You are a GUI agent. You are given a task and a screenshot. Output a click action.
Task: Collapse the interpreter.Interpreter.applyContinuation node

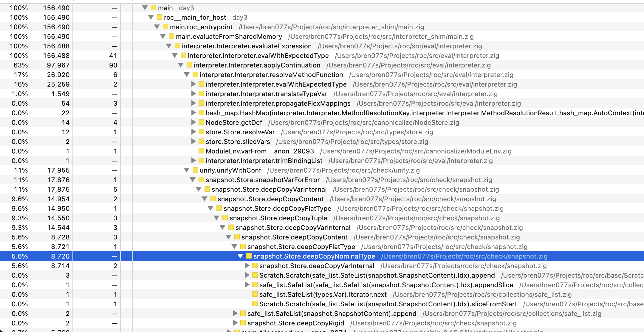coord(181,65)
